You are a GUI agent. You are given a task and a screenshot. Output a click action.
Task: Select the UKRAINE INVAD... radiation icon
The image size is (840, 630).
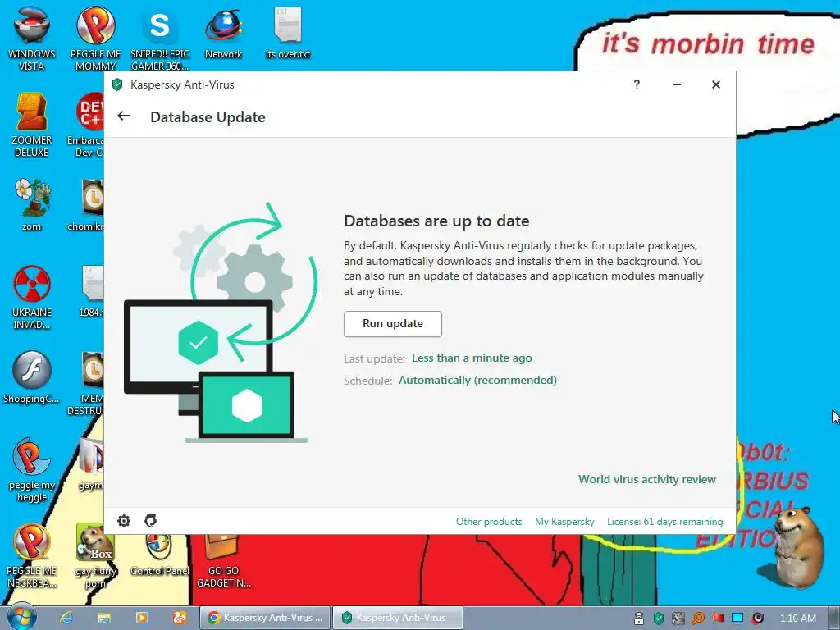(x=32, y=297)
